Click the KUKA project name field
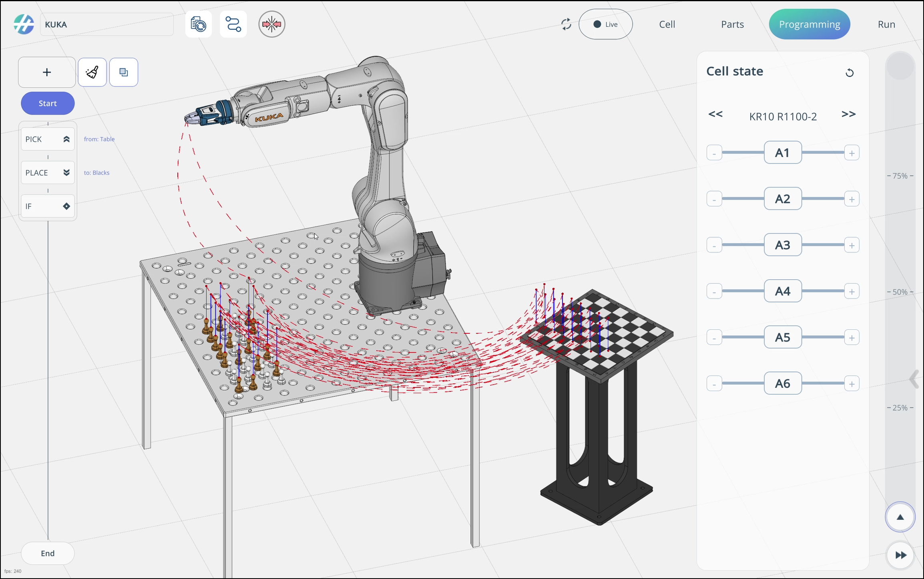 click(107, 24)
